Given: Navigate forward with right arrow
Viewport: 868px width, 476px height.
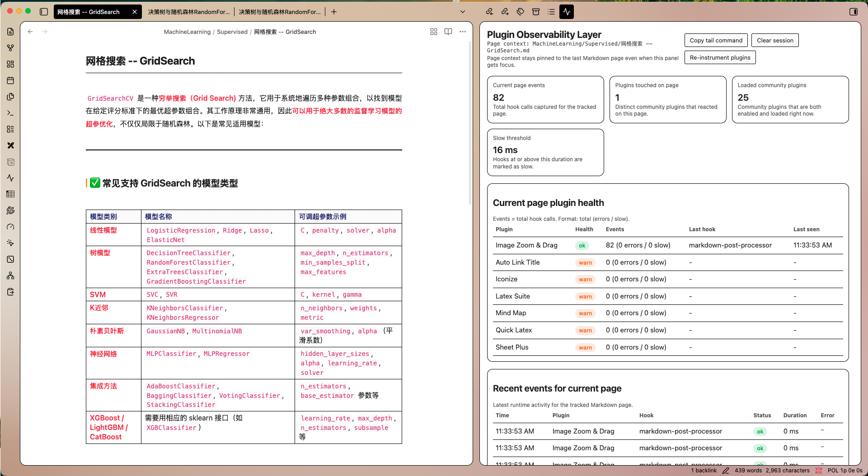Looking at the screenshot, I should click(45, 32).
